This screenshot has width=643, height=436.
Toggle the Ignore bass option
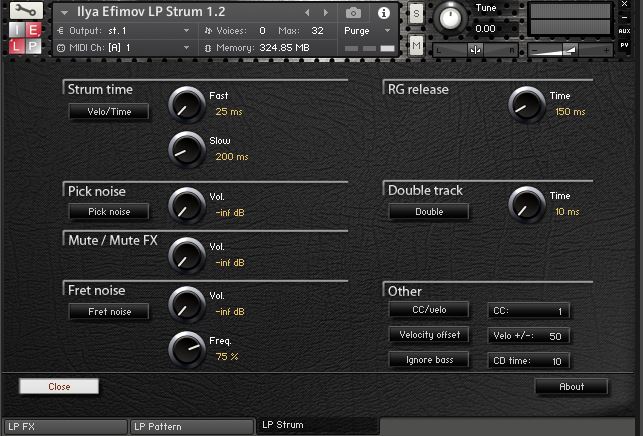(x=429, y=360)
